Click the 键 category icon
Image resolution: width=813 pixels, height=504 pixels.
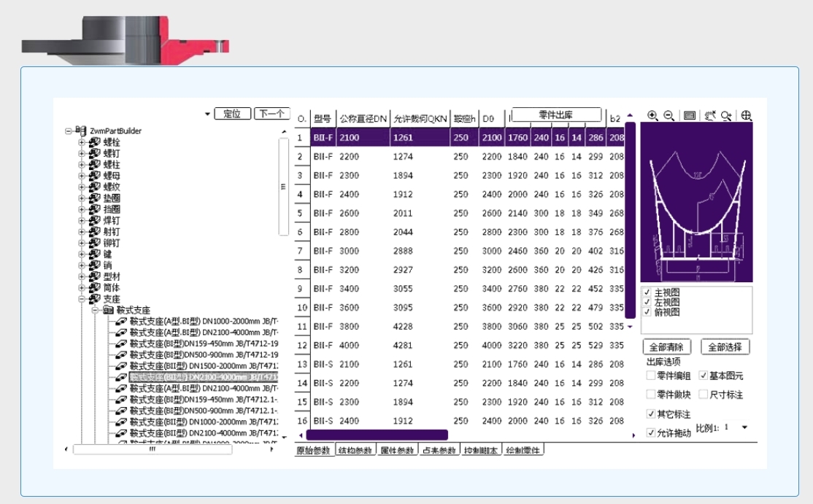(94, 254)
